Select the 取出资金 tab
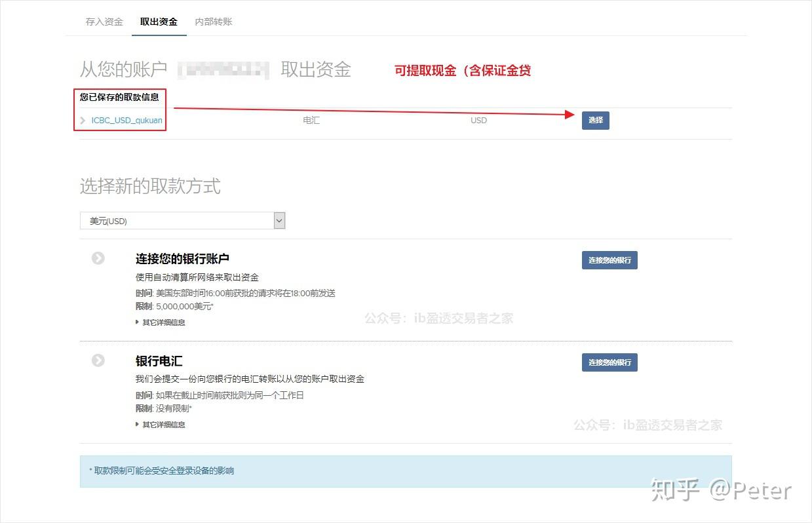 pyautogui.click(x=159, y=21)
